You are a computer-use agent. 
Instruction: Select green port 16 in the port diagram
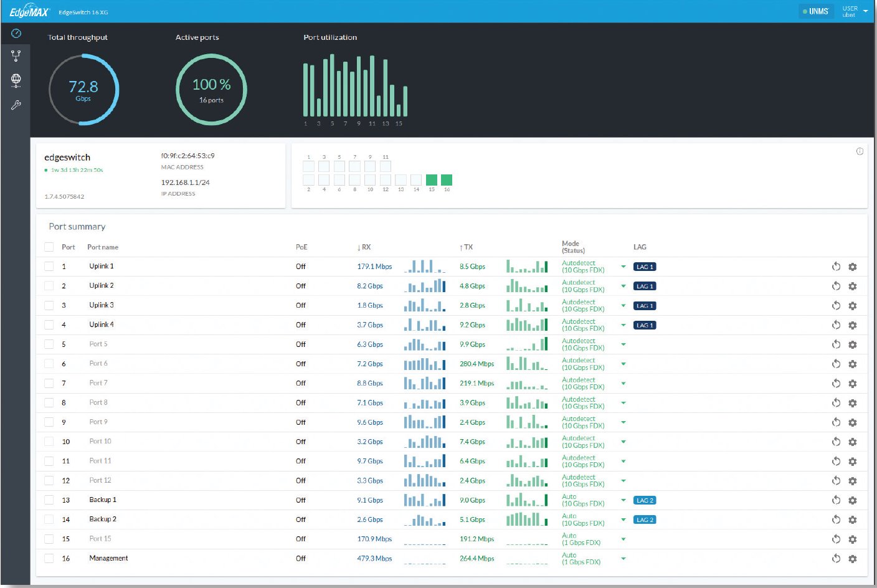tap(447, 180)
